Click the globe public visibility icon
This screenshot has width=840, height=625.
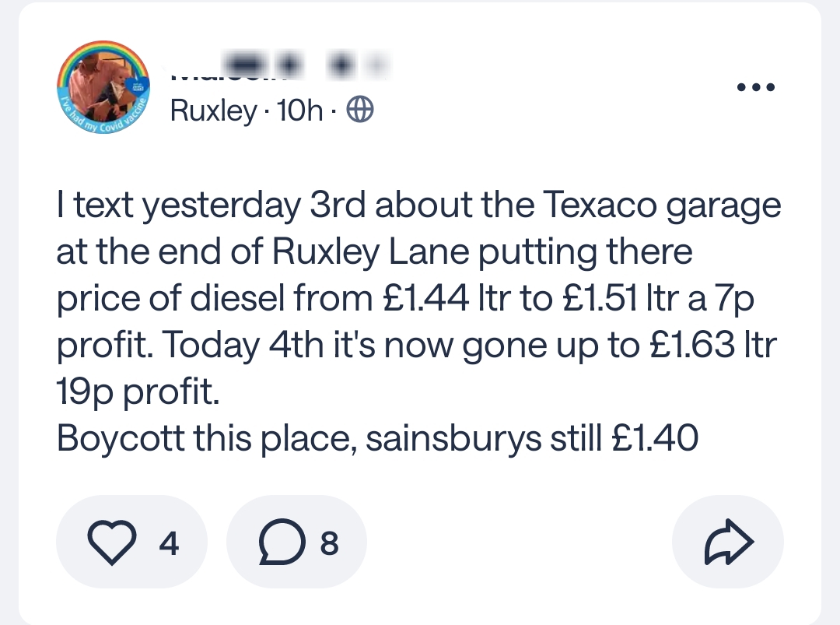pos(359,111)
